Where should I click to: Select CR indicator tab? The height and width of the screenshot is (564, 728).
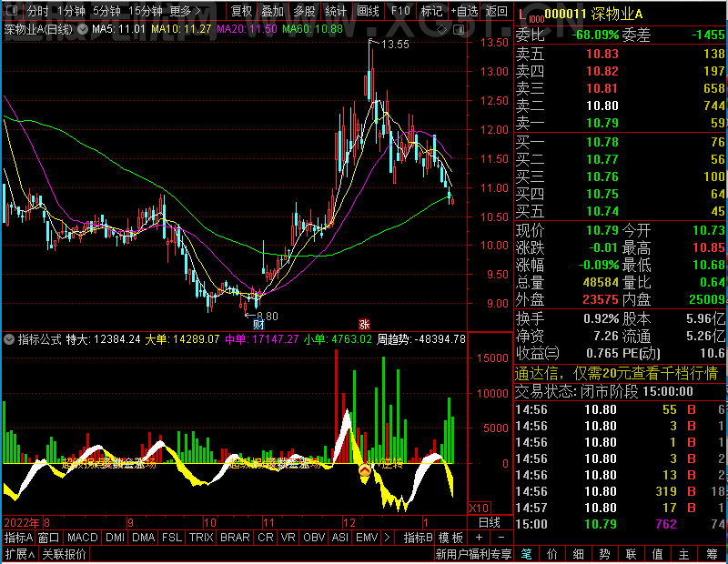(266, 538)
